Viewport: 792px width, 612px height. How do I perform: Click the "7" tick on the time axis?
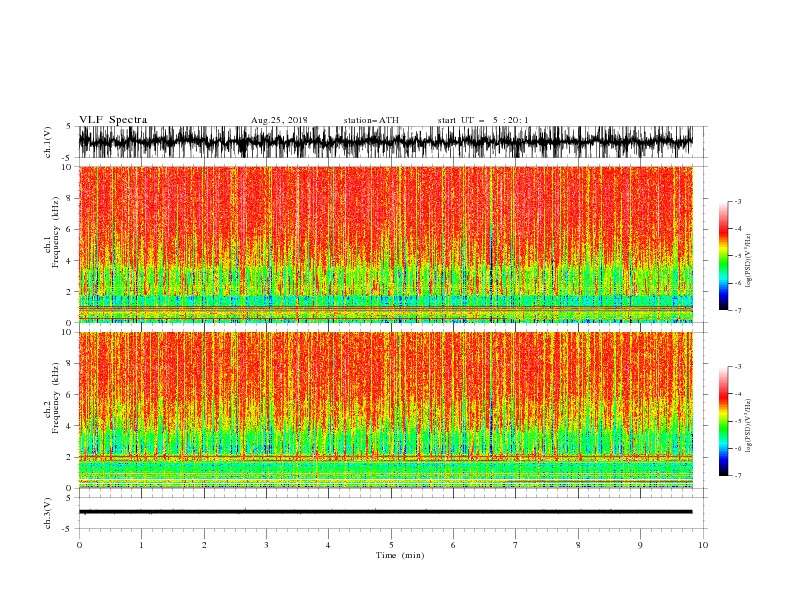click(x=516, y=545)
